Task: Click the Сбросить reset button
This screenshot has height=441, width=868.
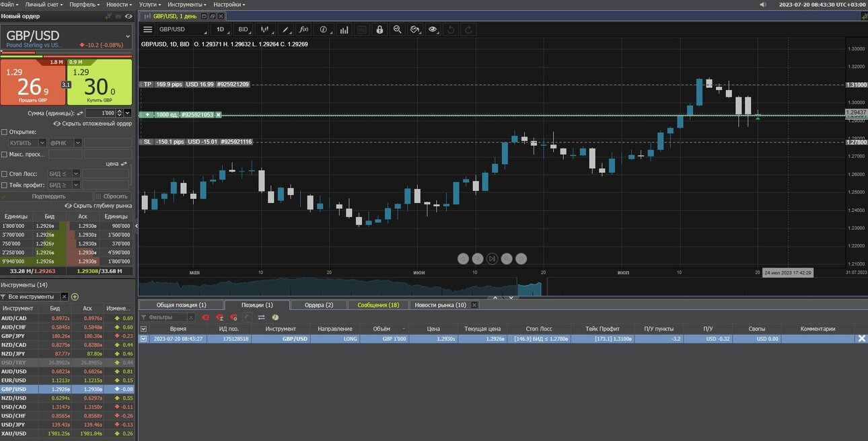Action: pyautogui.click(x=114, y=196)
